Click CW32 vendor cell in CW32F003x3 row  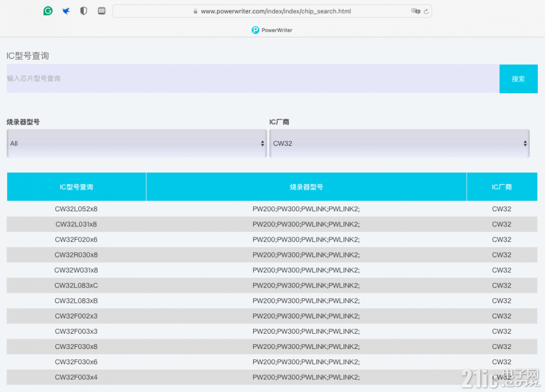(501, 331)
